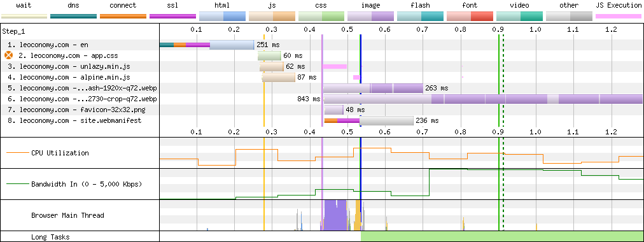Click the 843 ms duration label
This screenshot has height=242, width=644.
pos(309,99)
